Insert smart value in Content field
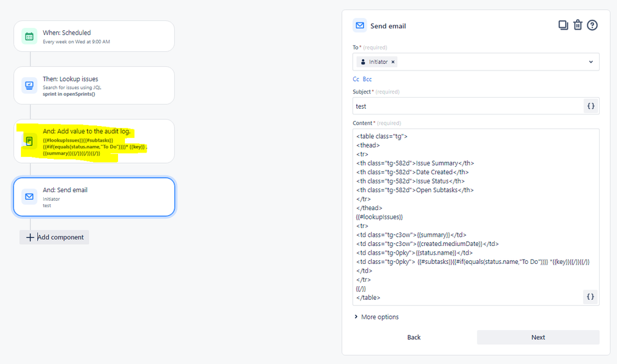 pos(590,297)
